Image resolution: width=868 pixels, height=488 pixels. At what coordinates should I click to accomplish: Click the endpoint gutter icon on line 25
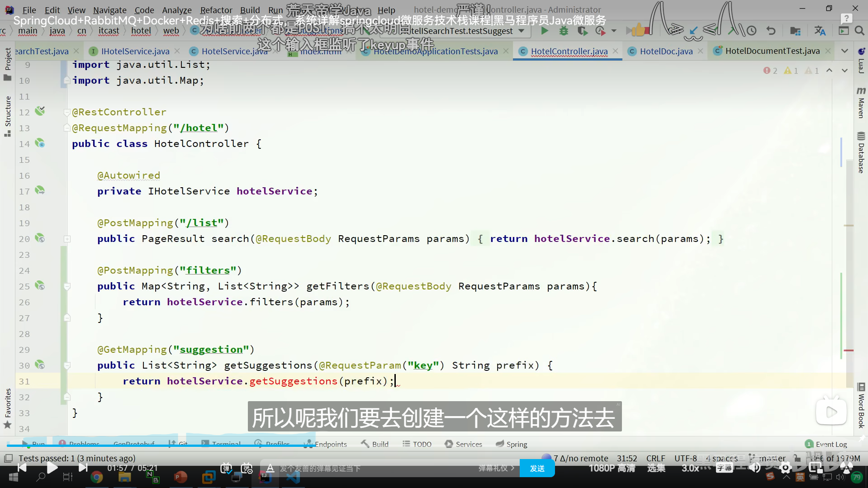pyautogui.click(x=40, y=285)
